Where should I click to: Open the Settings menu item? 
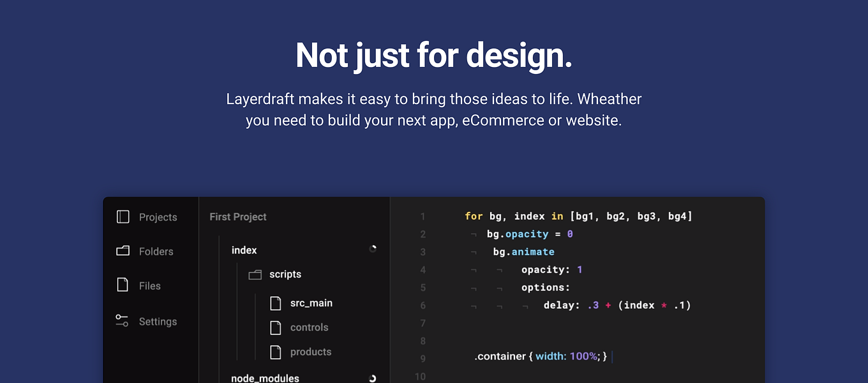147,322
